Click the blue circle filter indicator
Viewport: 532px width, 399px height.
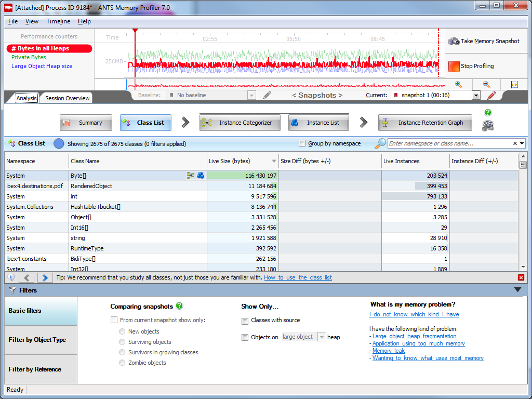[59, 143]
